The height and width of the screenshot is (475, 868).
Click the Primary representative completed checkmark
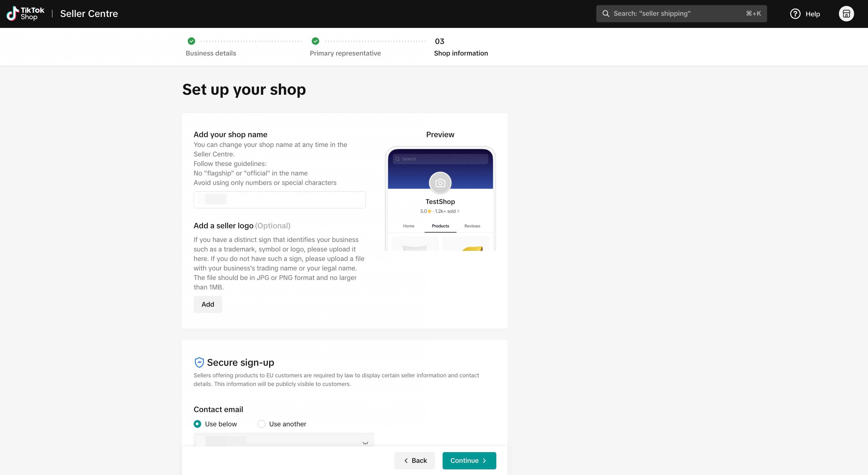[x=315, y=41]
